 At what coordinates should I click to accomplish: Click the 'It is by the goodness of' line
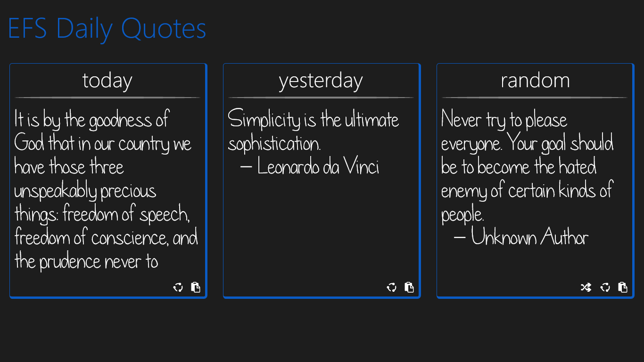91,120
